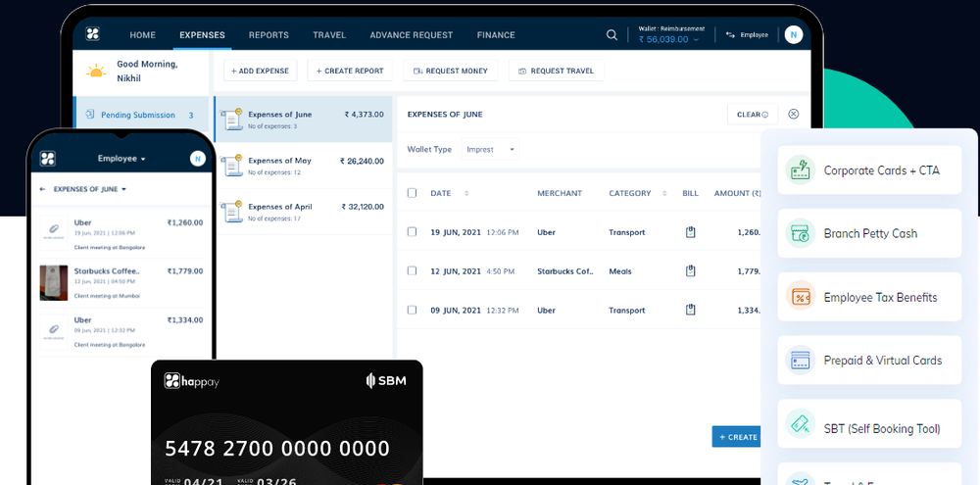Check the 19 Jun, 2021 Uber row
Screen dimensions: 980x485
(x=412, y=232)
